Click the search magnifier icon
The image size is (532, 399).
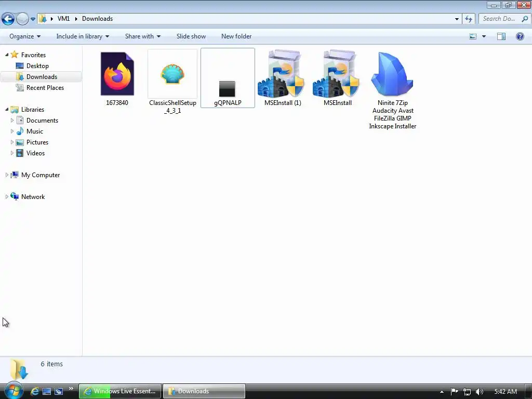click(x=525, y=19)
